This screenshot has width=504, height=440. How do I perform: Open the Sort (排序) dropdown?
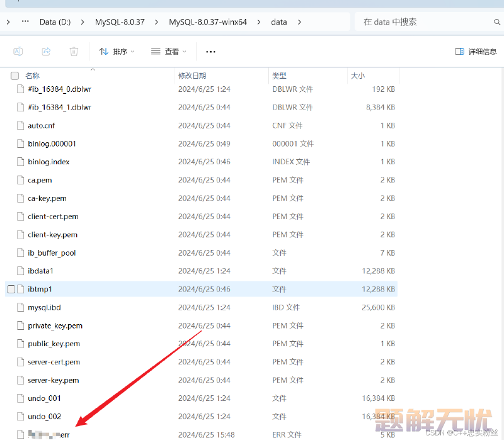point(117,52)
